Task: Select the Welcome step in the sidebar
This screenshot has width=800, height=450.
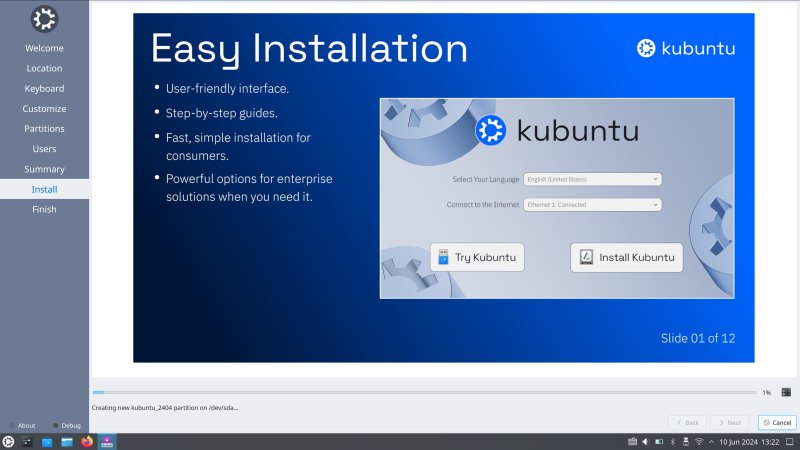Action: 44,48
